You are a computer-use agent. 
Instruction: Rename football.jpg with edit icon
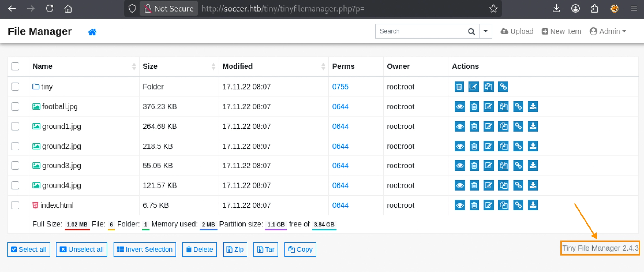pos(488,106)
